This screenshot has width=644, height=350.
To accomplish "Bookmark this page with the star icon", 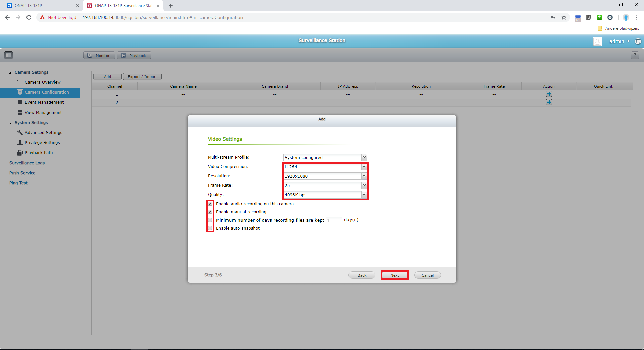I will tap(564, 17).
